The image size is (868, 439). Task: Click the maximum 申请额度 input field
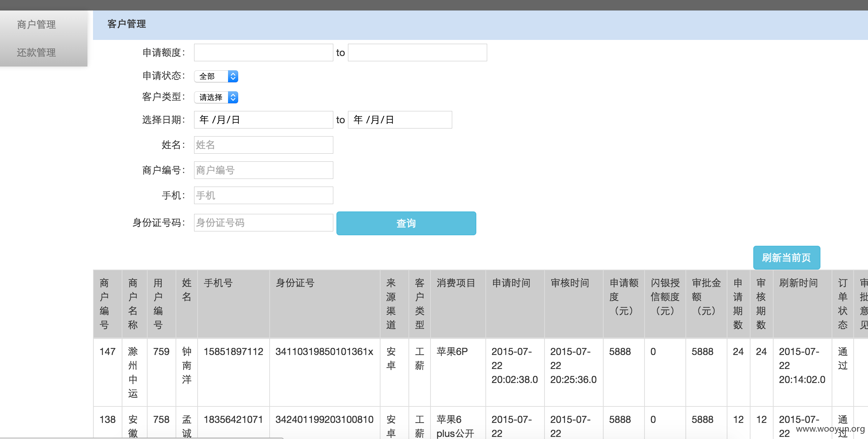tap(417, 53)
